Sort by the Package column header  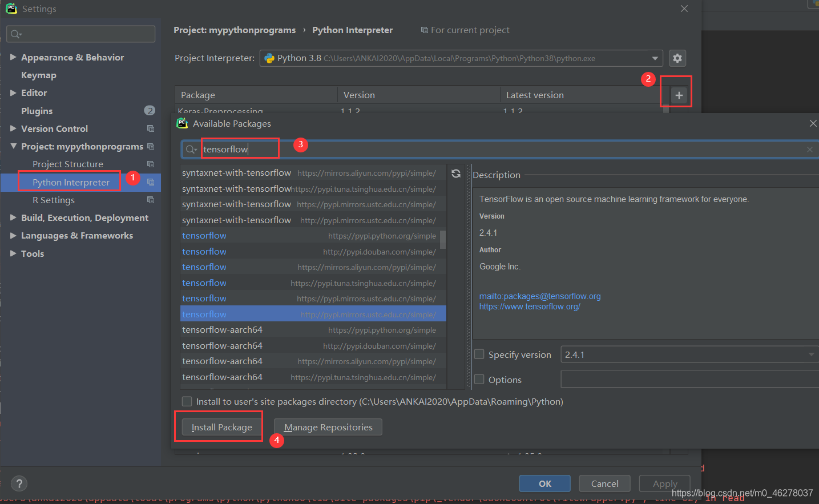(x=256, y=95)
